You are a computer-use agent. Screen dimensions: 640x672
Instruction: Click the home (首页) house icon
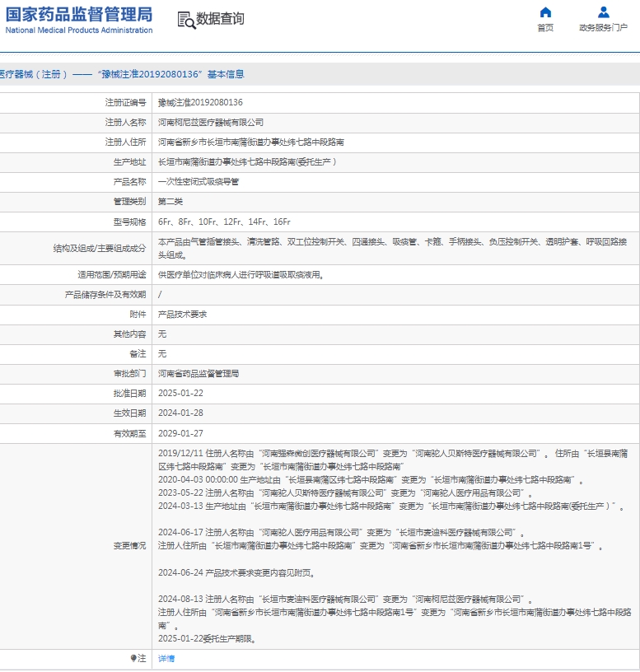tap(545, 12)
